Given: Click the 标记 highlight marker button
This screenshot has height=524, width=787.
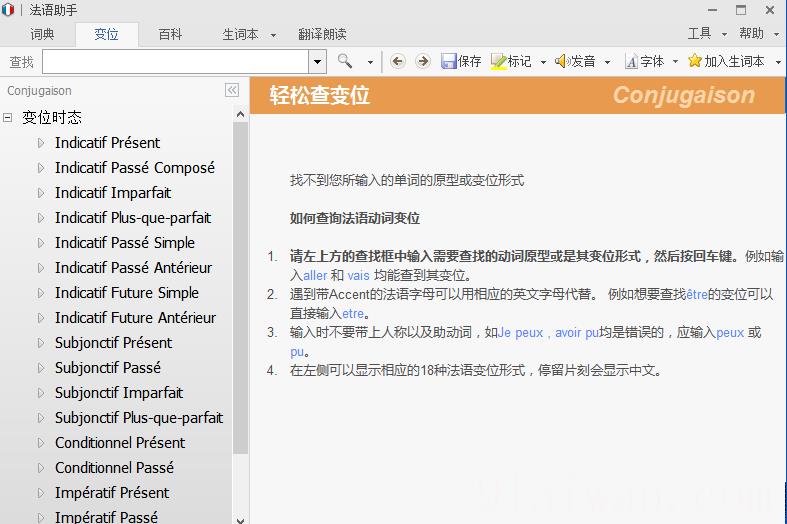Looking at the screenshot, I should pos(511,61).
